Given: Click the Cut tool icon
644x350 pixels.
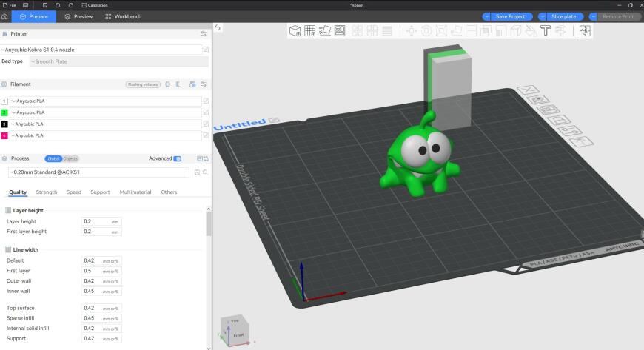Looking at the screenshot, I should (x=471, y=31).
